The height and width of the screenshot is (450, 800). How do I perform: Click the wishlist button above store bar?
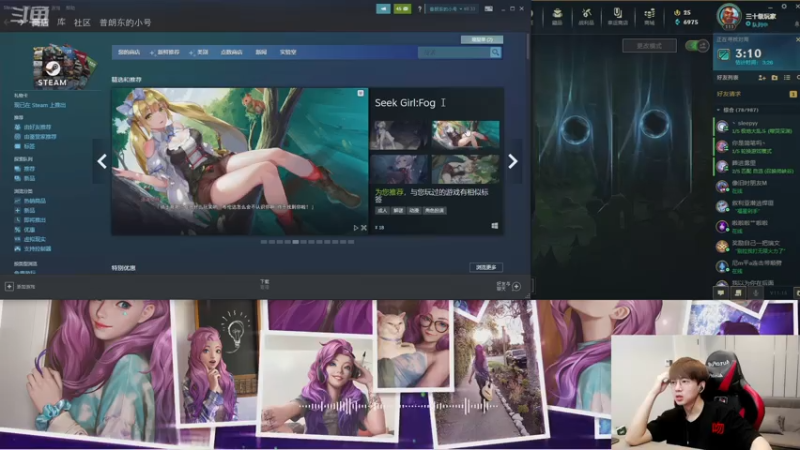482,39
